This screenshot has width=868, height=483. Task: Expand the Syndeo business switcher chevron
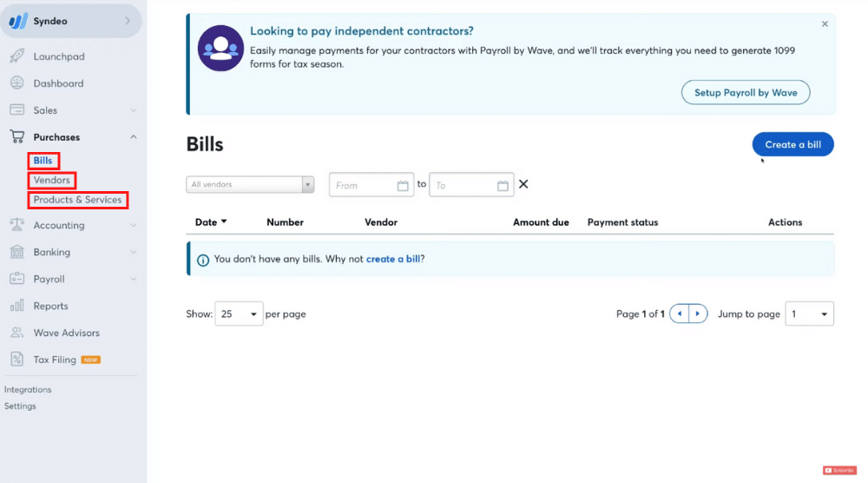[128, 21]
